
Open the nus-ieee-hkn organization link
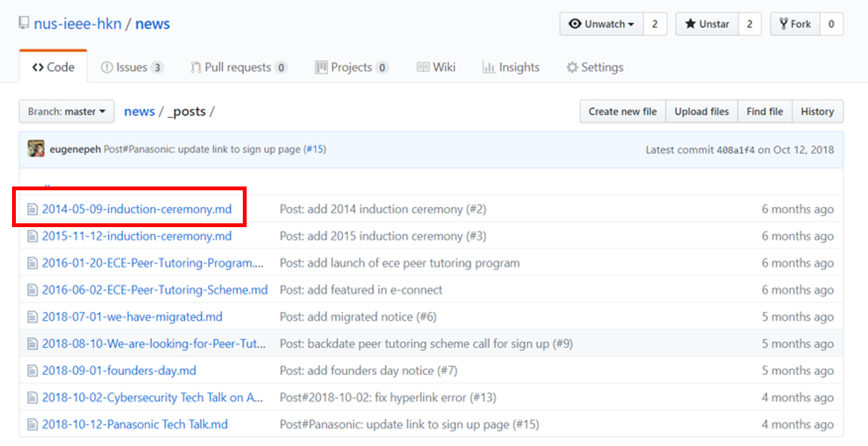(x=77, y=24)
